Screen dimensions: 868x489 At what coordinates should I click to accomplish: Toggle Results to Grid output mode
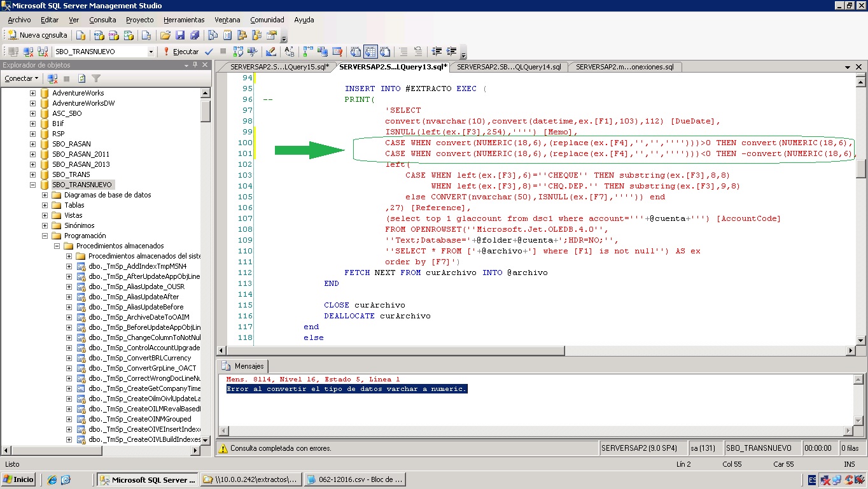point(370,52)
